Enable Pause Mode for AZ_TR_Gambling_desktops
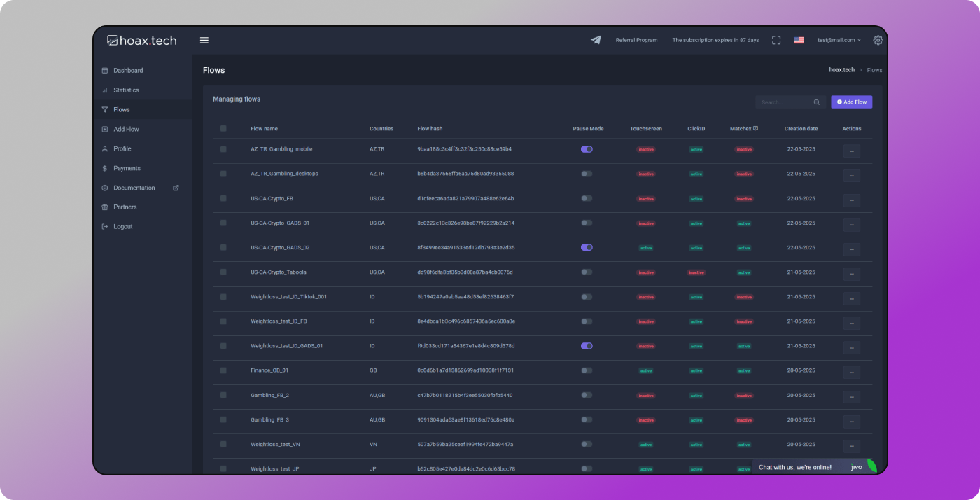The height and width of the screenshot is (500, 980). (587, 174)
